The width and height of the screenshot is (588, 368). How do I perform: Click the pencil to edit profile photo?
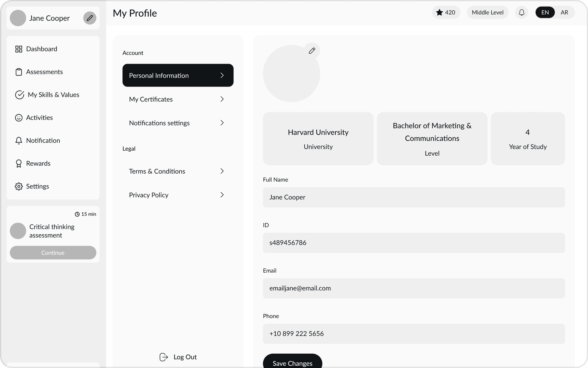[x=312, y=51]
